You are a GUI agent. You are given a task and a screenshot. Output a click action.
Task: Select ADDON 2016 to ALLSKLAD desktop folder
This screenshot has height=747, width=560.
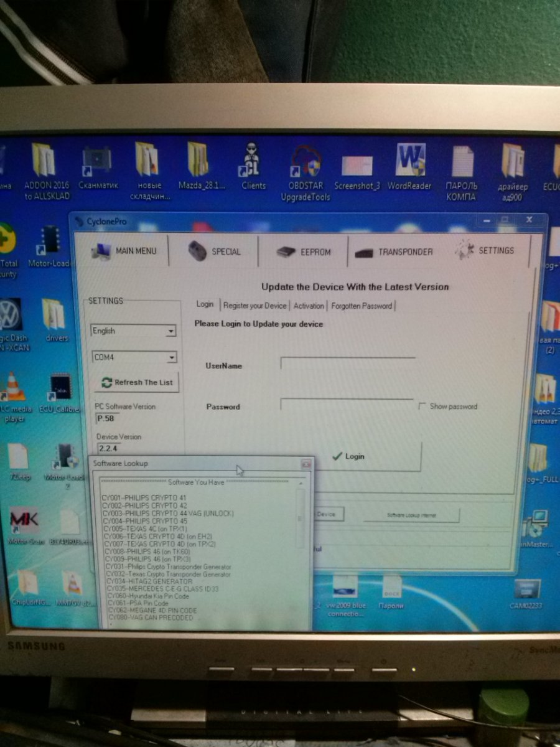point(45,171)
